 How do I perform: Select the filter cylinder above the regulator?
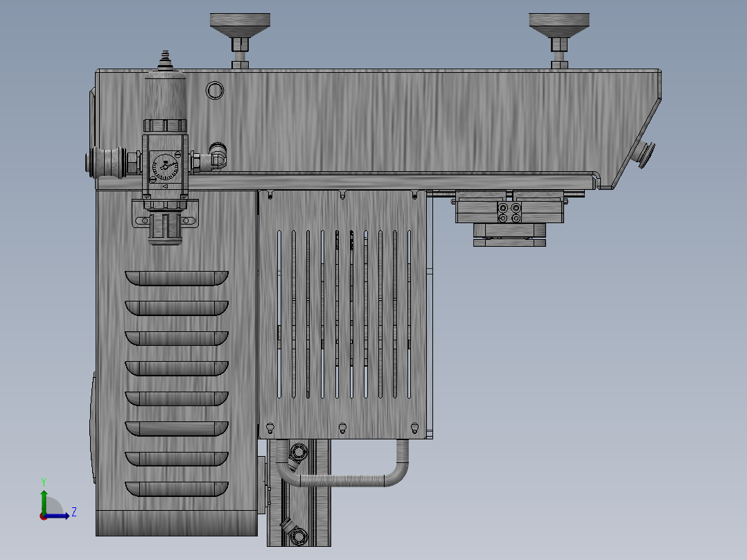point(165,96)
